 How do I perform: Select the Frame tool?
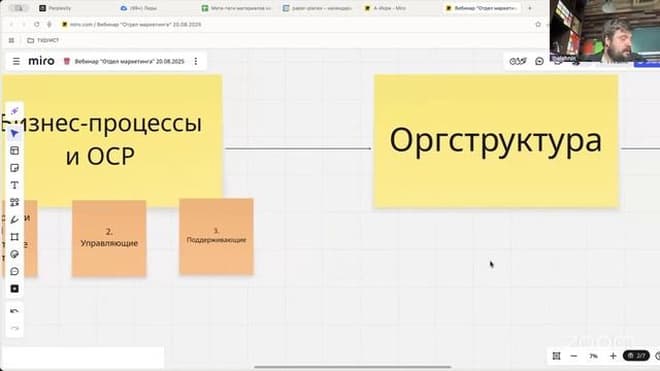(x=14, y=237)
